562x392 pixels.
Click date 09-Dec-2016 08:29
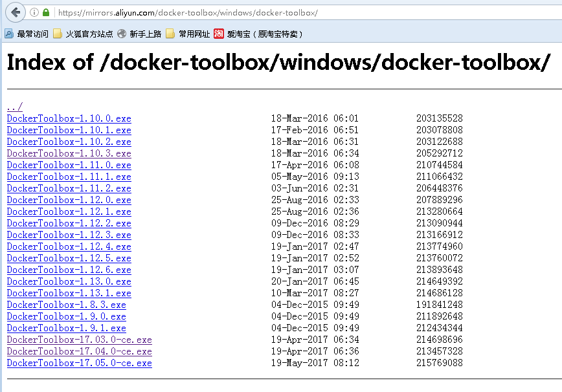pyautogui.click(x=315, y=223)
